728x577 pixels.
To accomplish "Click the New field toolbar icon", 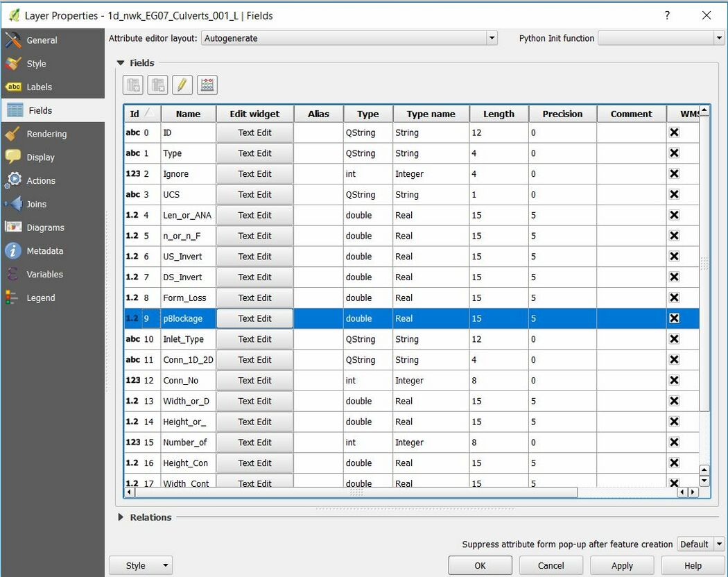I will click(133, 85).
